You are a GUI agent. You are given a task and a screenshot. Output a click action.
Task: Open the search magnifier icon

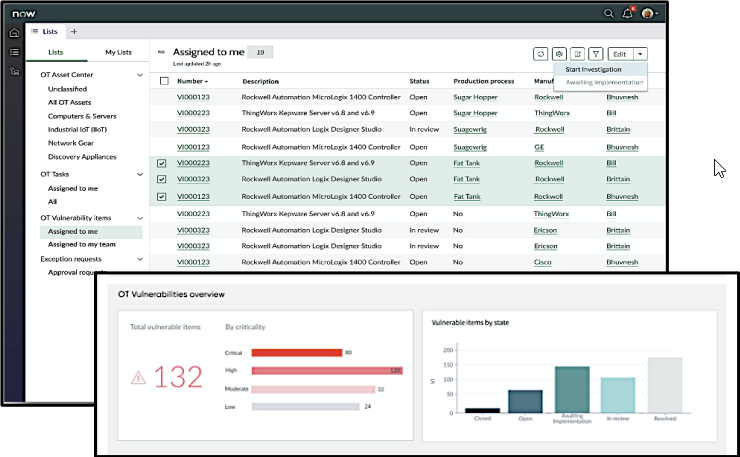coord(609,14)
